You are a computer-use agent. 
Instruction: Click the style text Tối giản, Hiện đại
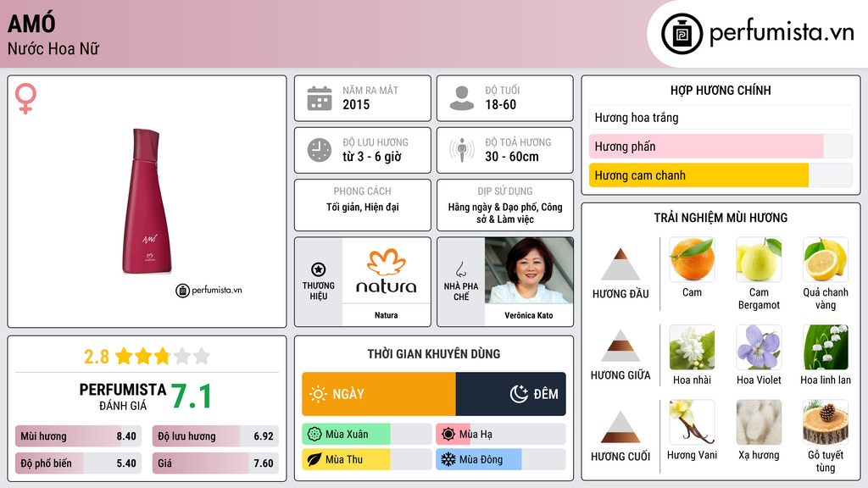(x=363, y=207)
